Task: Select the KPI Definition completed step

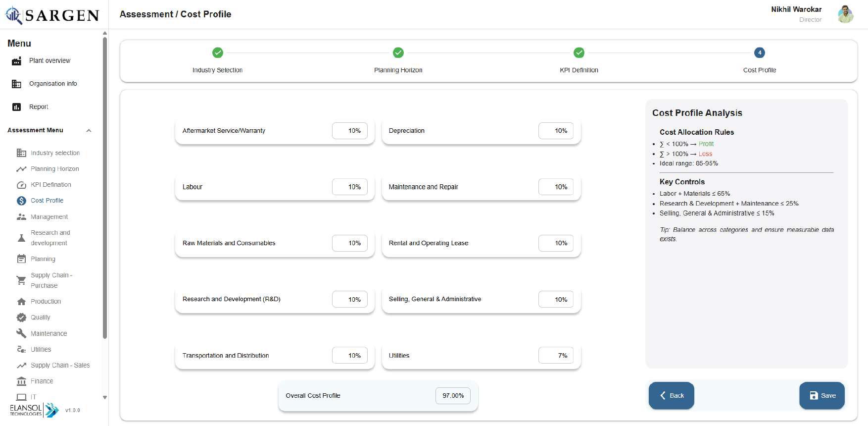Action: 579,53
